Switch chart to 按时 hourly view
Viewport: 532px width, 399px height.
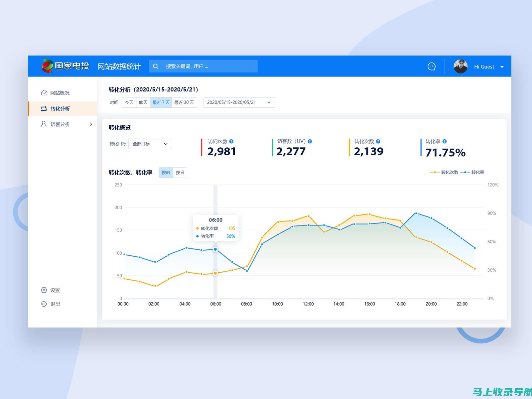(166, 173)
